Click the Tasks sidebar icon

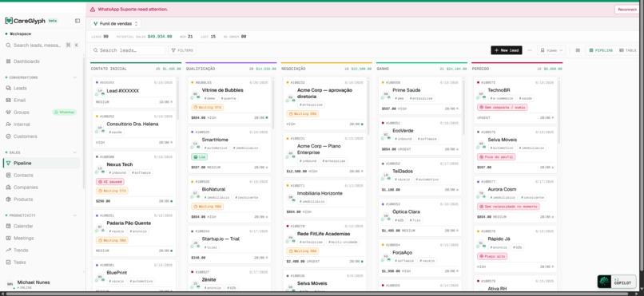coord(8,262)
